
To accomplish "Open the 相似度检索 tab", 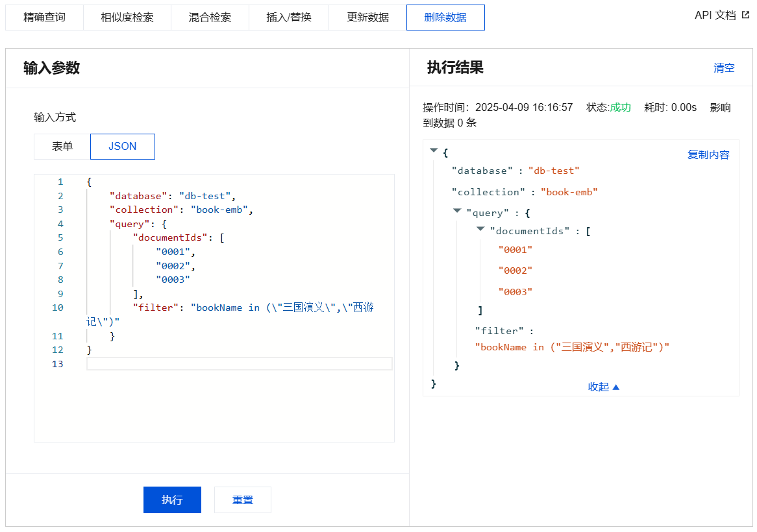I will (x=127, y=18).
